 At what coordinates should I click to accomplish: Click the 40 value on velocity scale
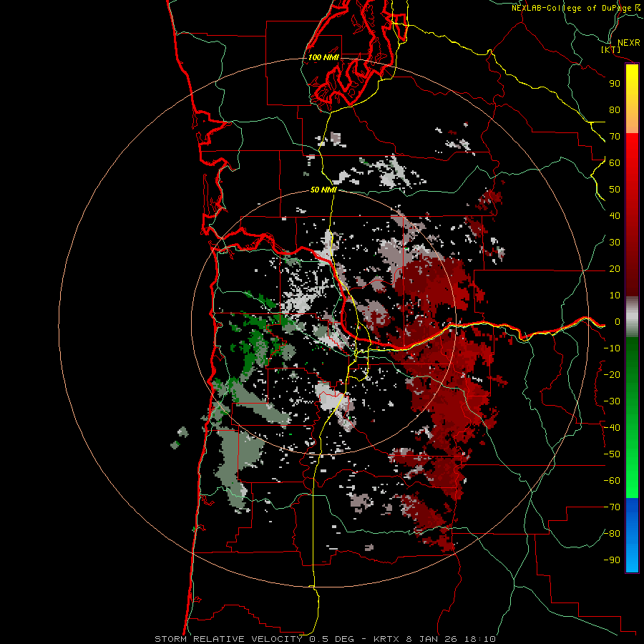click(615, 215)
